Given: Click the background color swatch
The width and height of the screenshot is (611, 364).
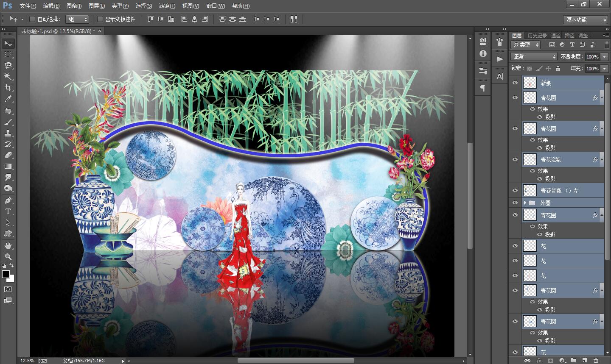Looking at the screenshot, I should coord(11,279).
